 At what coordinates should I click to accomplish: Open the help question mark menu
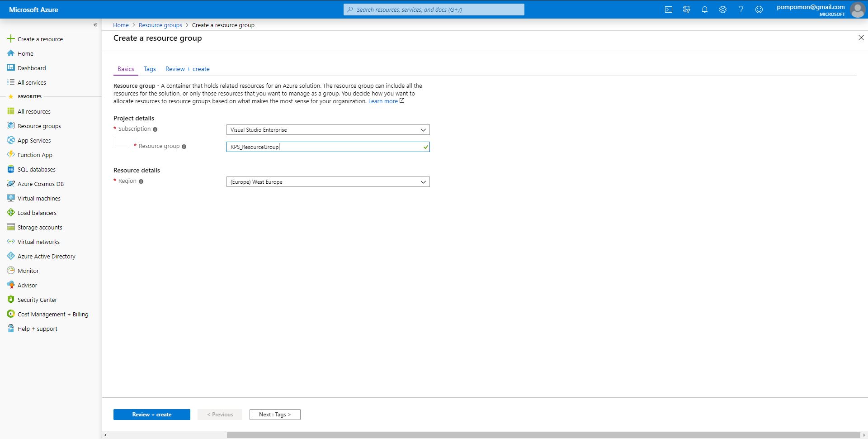[741, 10]
